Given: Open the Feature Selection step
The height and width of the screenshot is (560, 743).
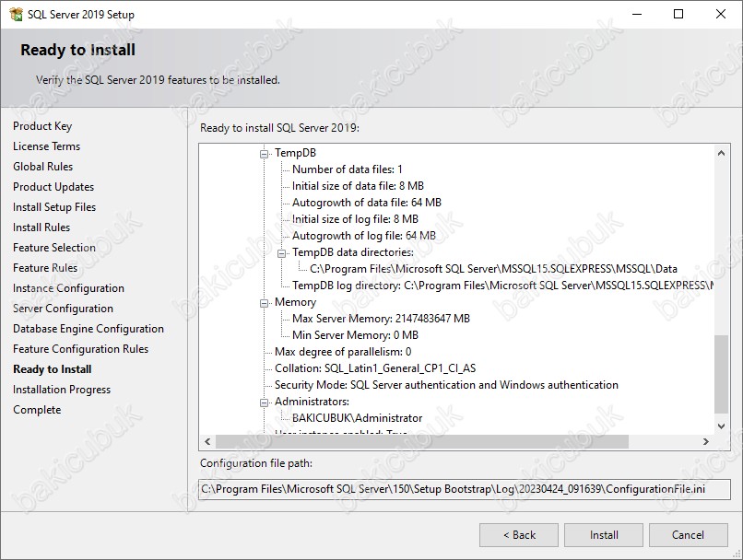Looking at the screenshot, I should click(54, 248).
